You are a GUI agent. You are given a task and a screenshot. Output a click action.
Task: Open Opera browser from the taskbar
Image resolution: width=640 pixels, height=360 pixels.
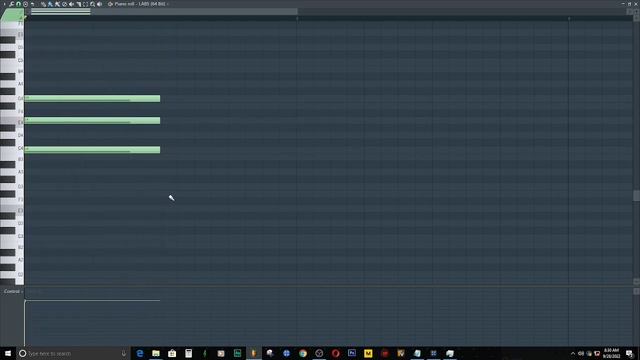click(336, 353)
